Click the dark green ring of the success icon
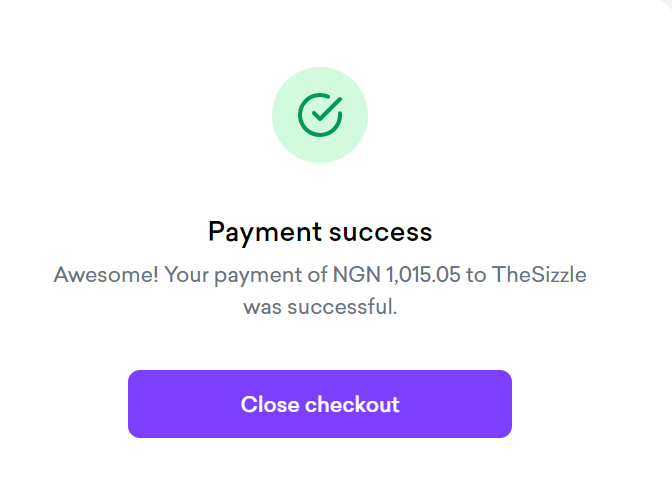672x484 pixels. click(300, 115)
